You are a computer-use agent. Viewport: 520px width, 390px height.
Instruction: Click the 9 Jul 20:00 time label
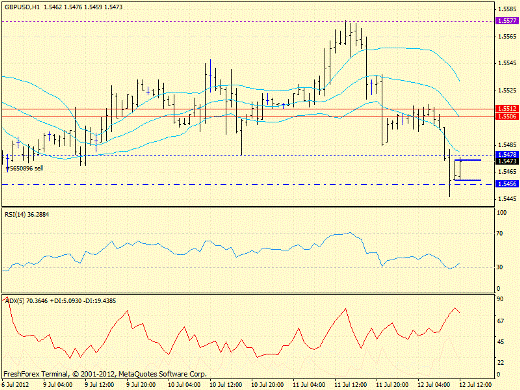pyautogui.click(x=141, y=384)
